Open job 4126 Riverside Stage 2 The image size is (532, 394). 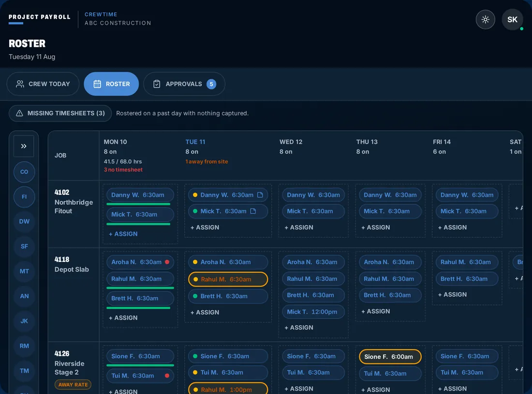tap(70, 363)
